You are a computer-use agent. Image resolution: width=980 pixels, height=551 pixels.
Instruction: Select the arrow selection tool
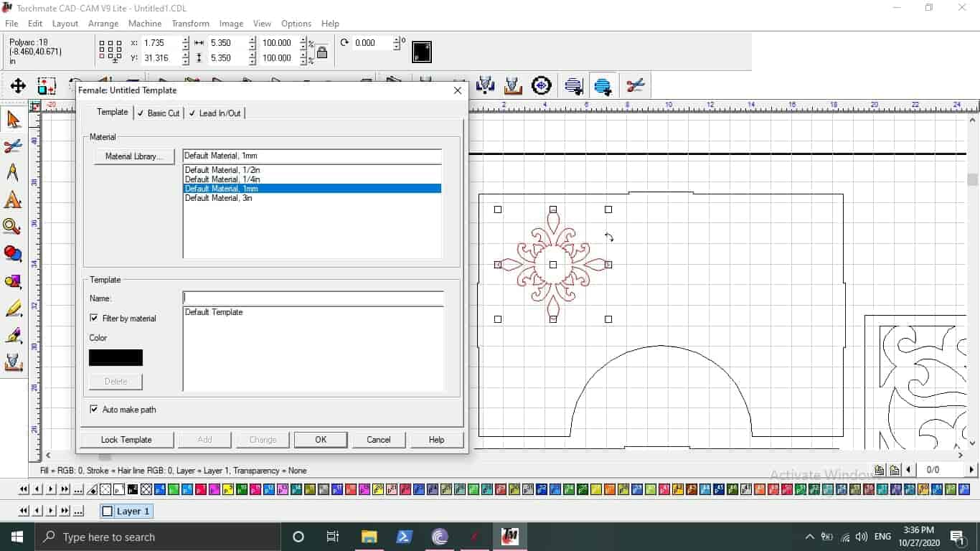point(13,119)
